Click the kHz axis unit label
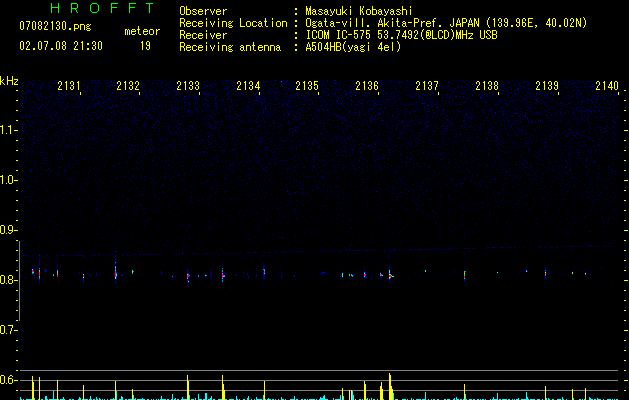 [x=9, y=81]
